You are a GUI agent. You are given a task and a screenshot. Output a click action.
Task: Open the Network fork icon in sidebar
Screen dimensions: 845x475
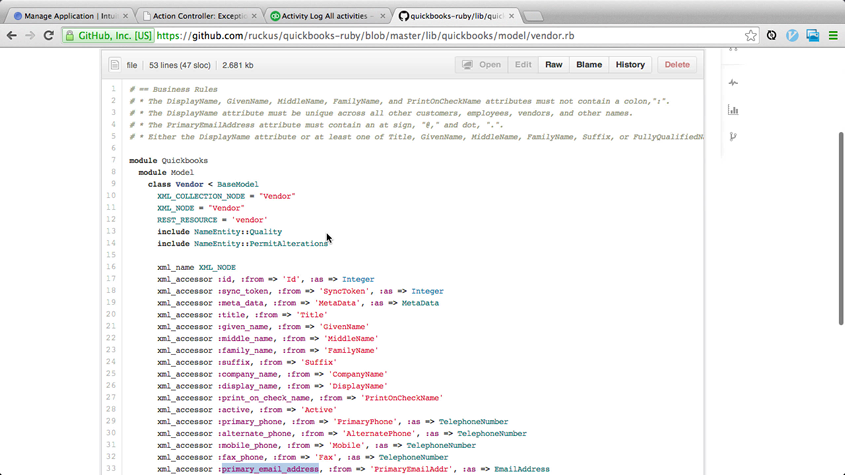[733, 136]
